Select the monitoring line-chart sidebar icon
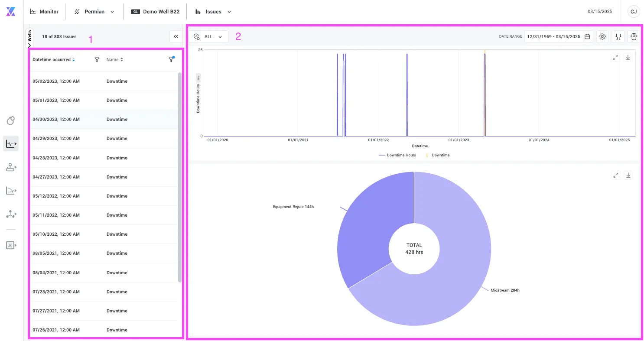Viewport: 644px width, 341px height. [x=11, y=143]
